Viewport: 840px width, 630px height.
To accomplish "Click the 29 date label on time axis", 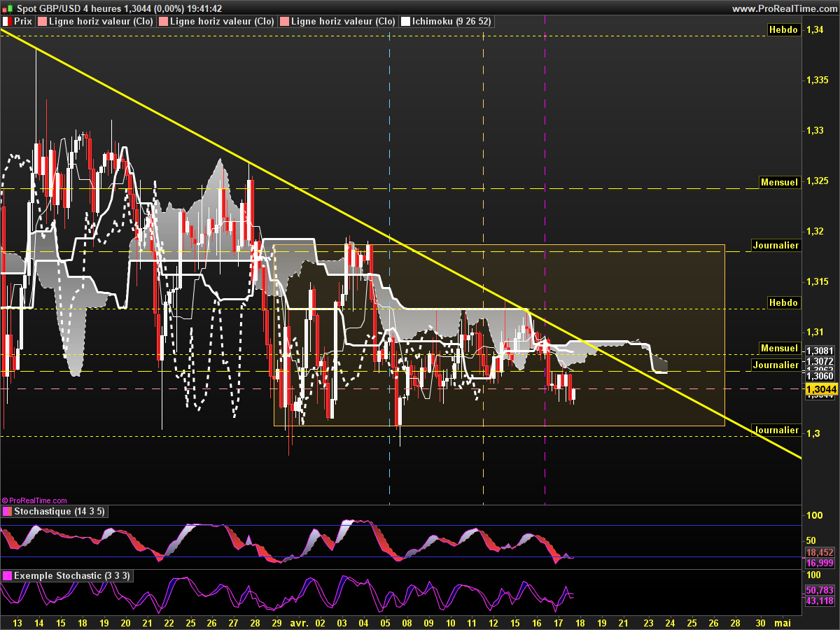I will pyautogui.click(x=276, y=622).
